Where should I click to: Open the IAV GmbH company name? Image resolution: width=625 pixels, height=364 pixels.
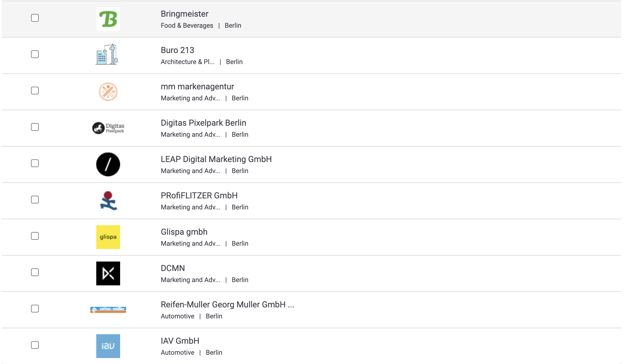180,341
